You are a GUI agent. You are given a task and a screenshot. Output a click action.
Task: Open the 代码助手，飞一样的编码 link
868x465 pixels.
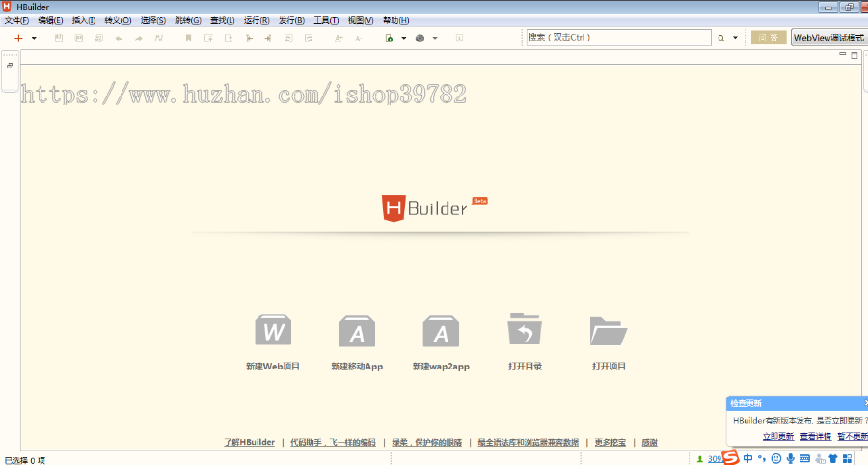click(x=334, y=442)
